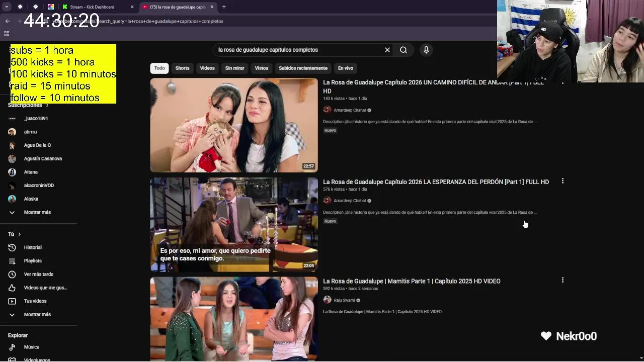Open akacroninVOD subscription channel
The height and width of the screenshot is (362, 644).
pos(39,186)
